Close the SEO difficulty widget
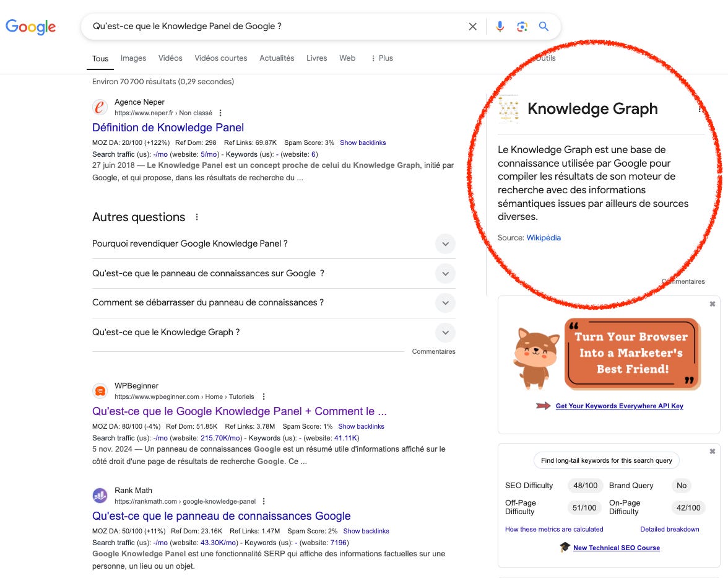The height and width of the screenshot is (578, 728). pos(712,451)
